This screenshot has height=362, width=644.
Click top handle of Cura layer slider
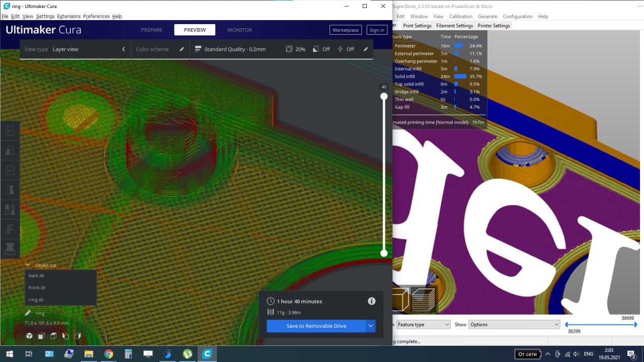pyautogui.click(x=384, y=96)
